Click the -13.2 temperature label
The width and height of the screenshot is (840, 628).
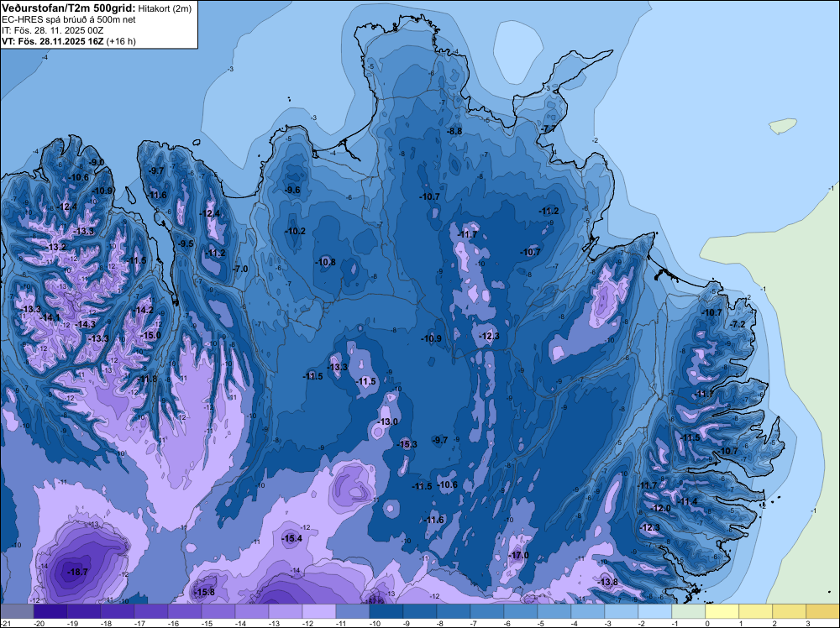click(x=55, y=248)
